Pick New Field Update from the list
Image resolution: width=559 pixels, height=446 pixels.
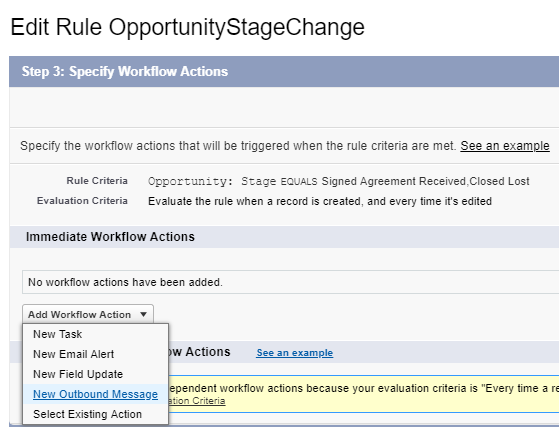(78, 374)
